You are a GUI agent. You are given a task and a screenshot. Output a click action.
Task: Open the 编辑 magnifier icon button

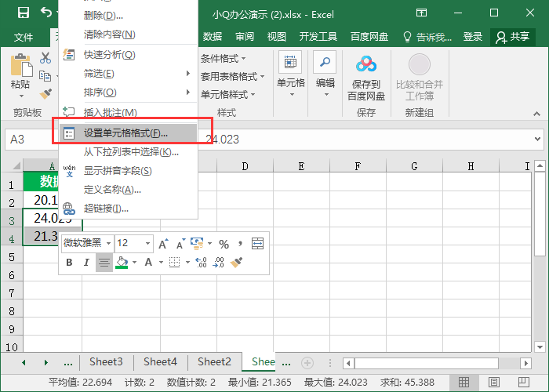coord(325,62)
